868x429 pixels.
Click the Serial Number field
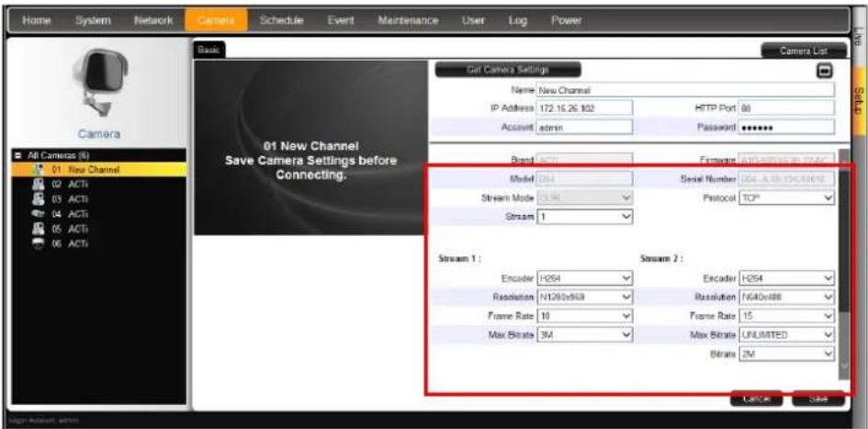pos(786,179)
